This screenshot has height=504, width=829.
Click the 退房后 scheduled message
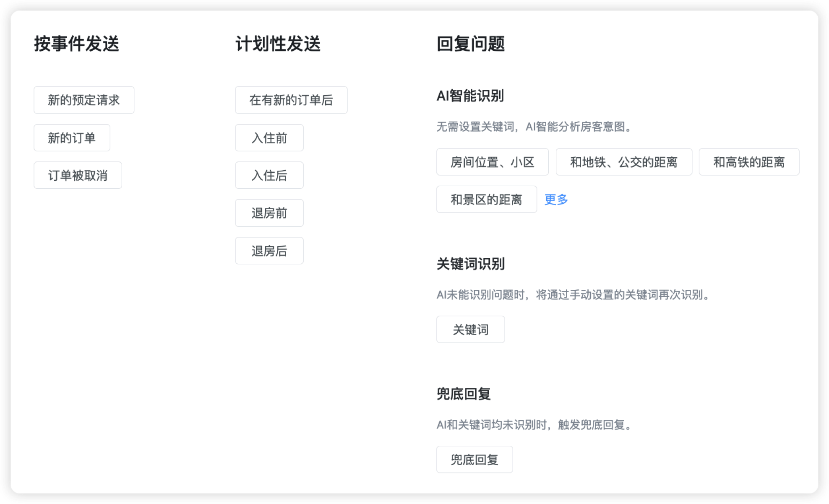(x=269, y=251)
